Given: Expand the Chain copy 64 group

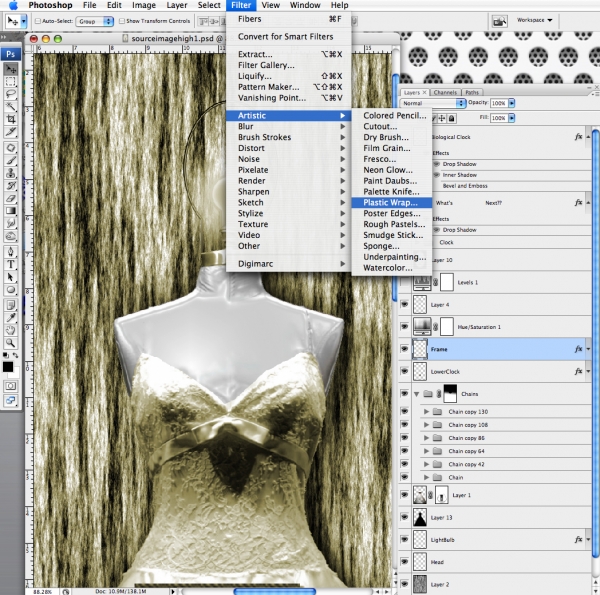Looking at the screenshot, I should click(426, 451).
